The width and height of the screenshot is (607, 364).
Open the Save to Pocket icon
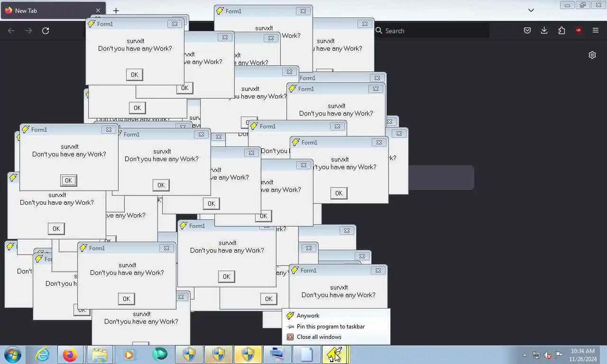tap(527, 30)
